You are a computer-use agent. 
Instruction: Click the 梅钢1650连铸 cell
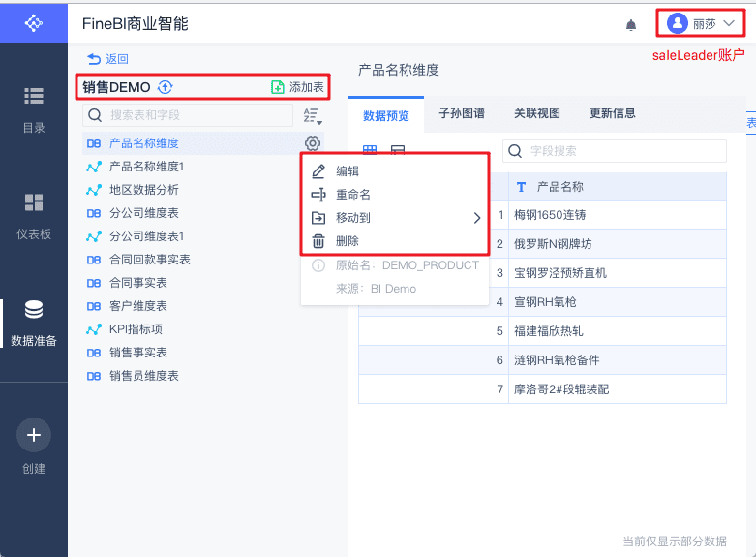(618, 215)
